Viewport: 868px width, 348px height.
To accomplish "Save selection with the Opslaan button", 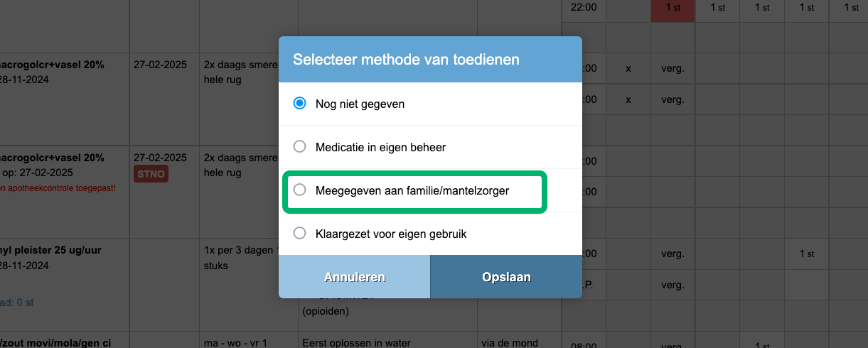I will click(506, 277).
